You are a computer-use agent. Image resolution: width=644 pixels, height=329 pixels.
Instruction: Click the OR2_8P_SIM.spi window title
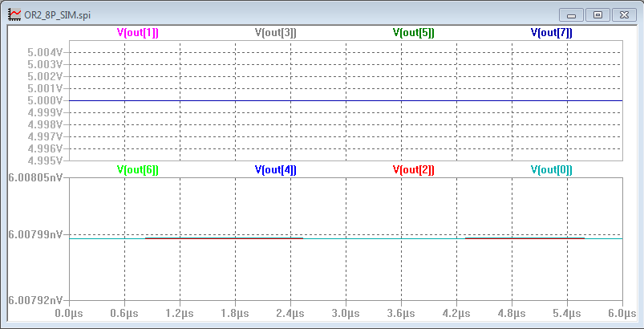(x=58, y=15)
